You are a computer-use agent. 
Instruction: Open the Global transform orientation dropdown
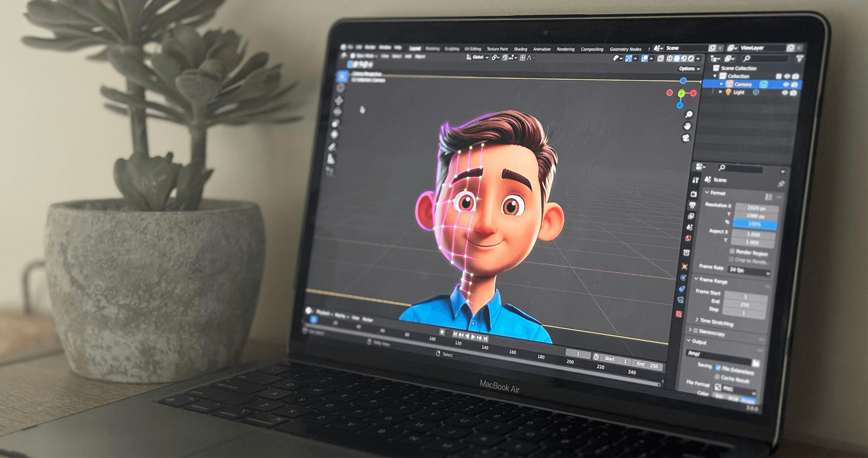tap(478, 57)
